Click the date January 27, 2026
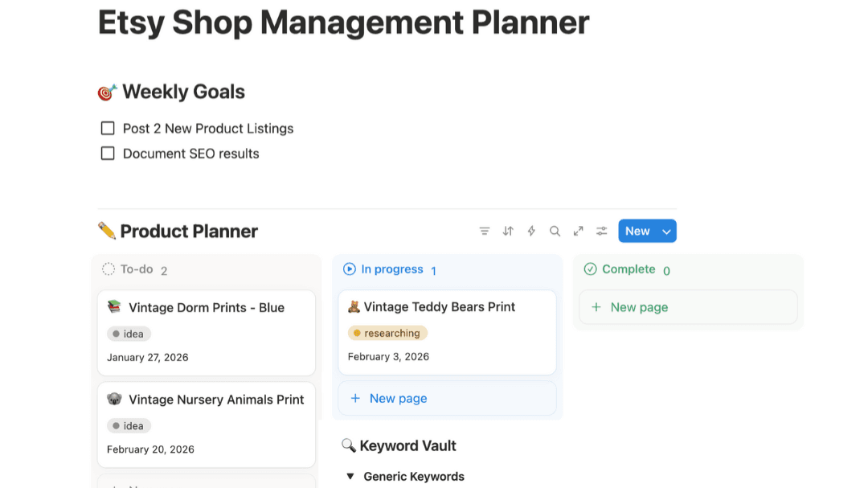 pyautogui.click(x=147, y=357)
